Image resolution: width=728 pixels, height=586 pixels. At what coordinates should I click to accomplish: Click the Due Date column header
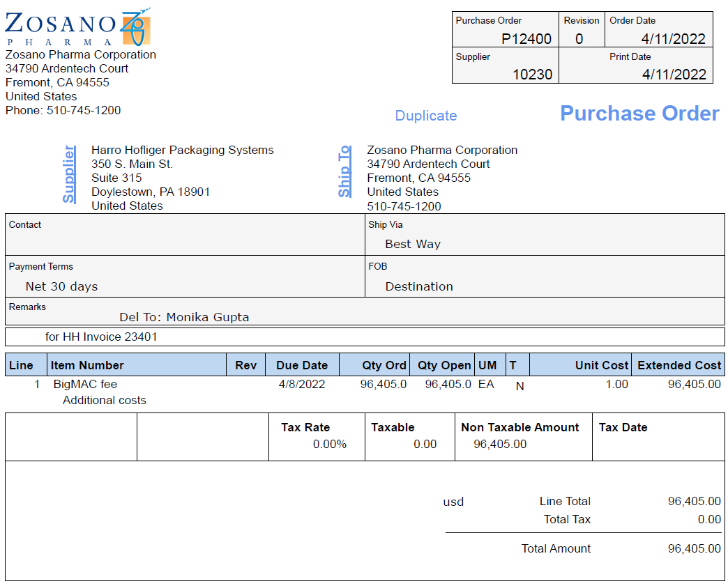[302, 365]
